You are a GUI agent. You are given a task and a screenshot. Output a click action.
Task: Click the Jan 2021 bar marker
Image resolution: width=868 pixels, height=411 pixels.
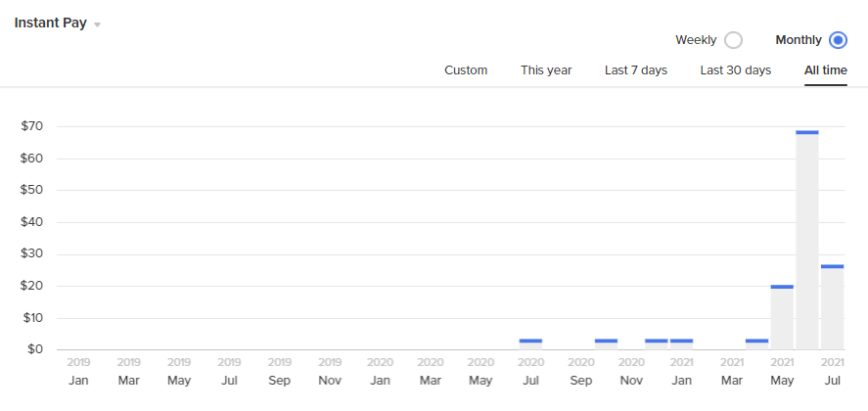681,342
